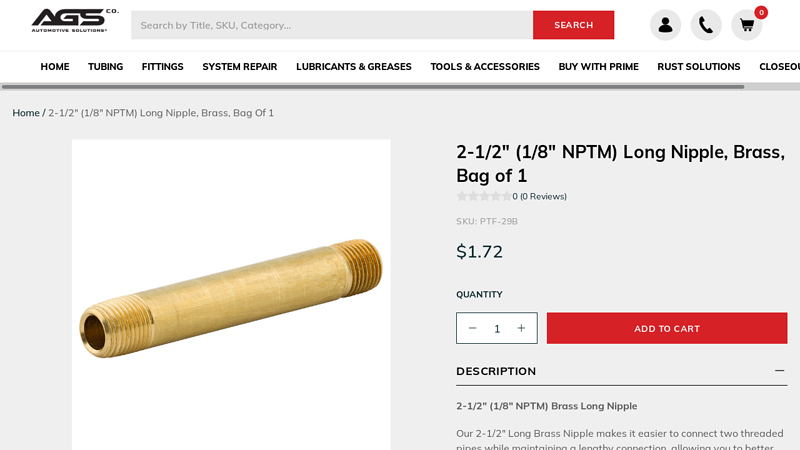Click the red Search button

(x=573, y=25)
